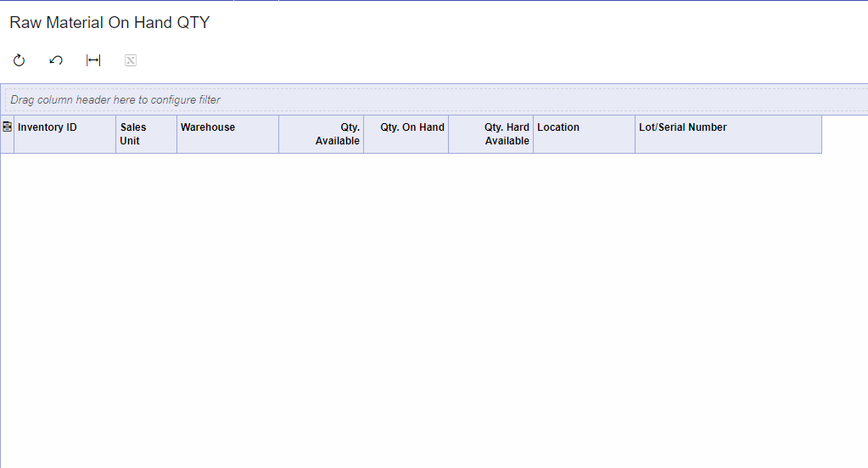Click the filter configuration drop area

click(436, 99)
